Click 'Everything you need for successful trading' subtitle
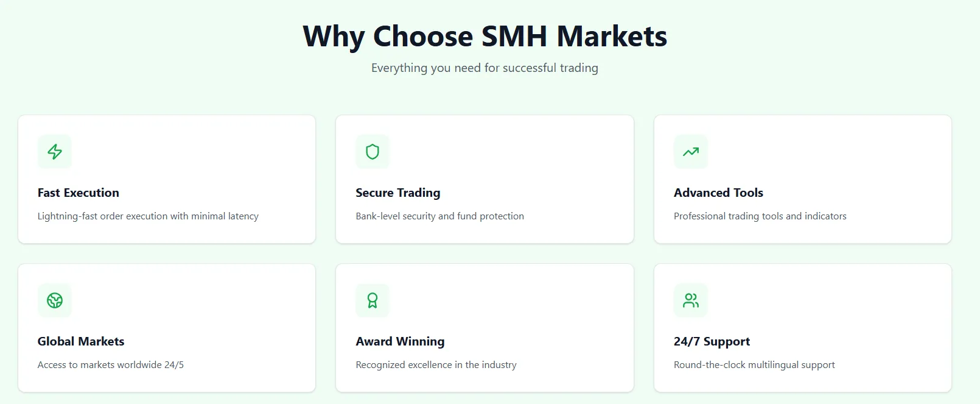Screen dimensions: 980x404 pos(485,68)
